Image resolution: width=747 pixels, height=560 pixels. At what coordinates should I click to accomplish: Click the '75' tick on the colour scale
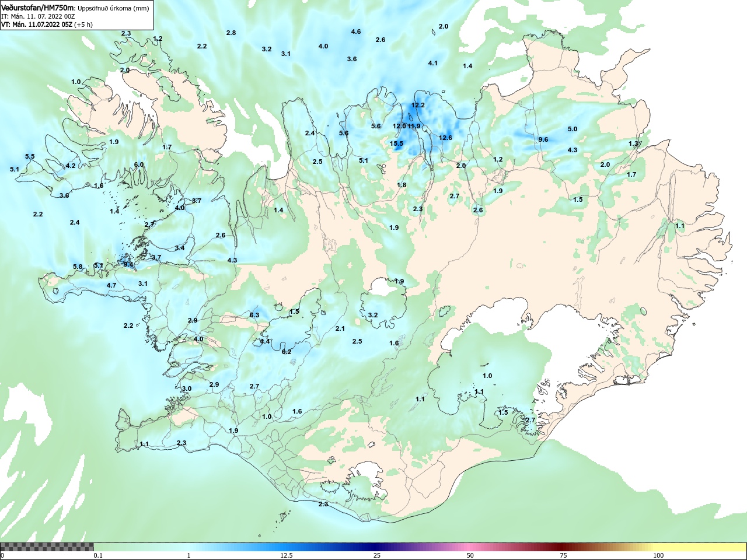pyautogui.click(x=563, y=555)
